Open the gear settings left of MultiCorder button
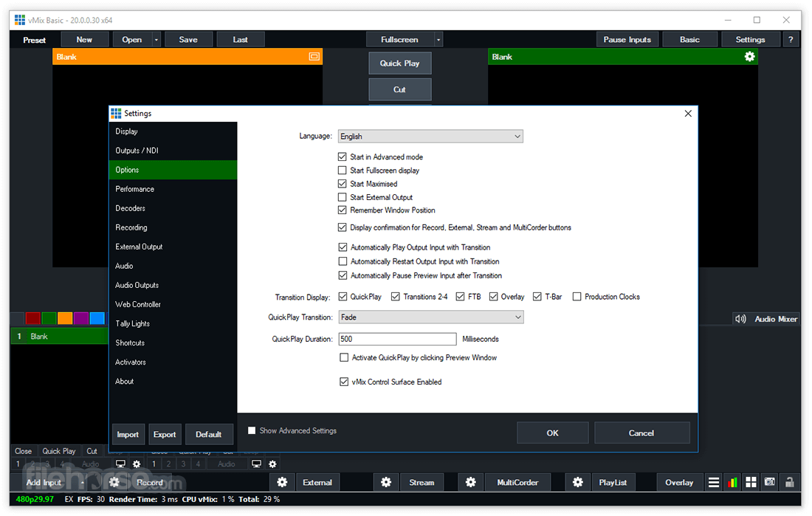Image resolution: width=812 pixels, height=516 pixels. [471, 482]
